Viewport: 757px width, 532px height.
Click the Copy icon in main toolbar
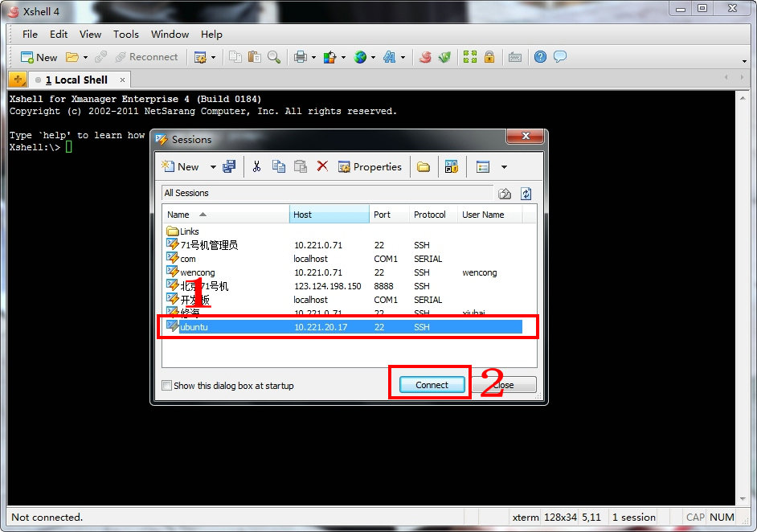[235, 57]
